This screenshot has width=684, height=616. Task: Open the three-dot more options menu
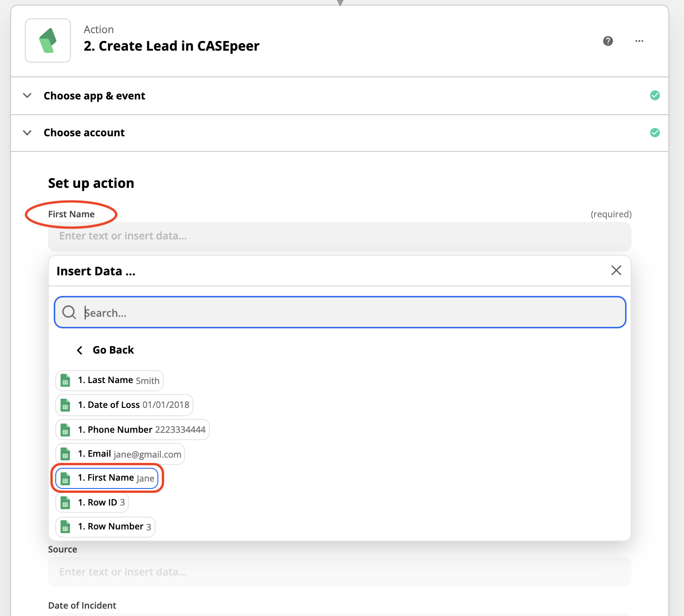click(639, 41)
